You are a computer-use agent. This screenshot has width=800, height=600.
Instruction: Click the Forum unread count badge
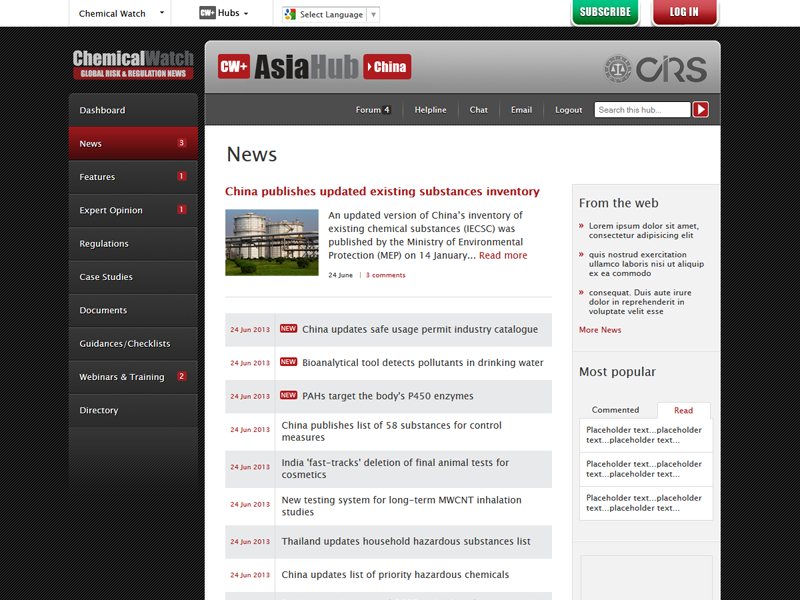point(386,110)
